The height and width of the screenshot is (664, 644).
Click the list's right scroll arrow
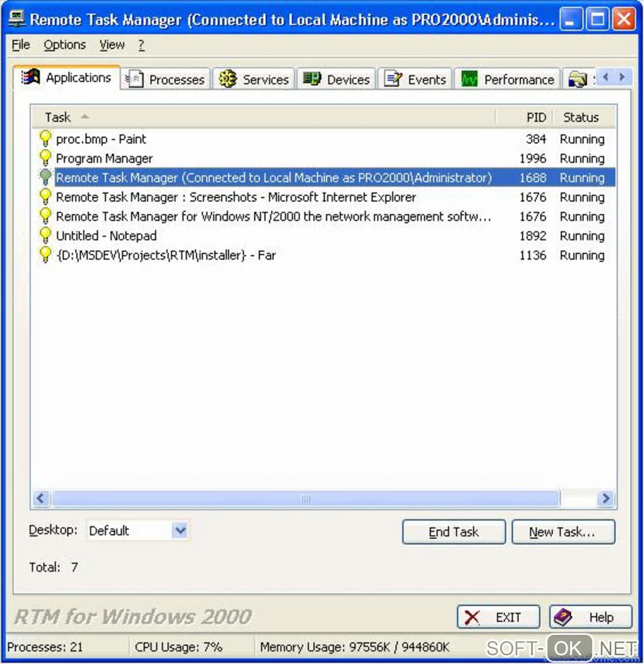[x=606, y=499]
